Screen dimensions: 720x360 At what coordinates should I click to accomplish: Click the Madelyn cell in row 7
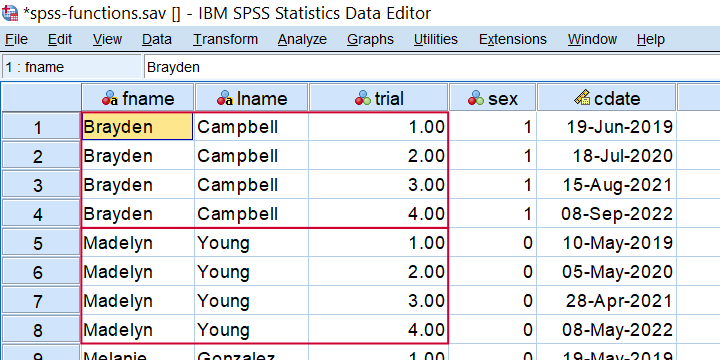coord(138,300)
